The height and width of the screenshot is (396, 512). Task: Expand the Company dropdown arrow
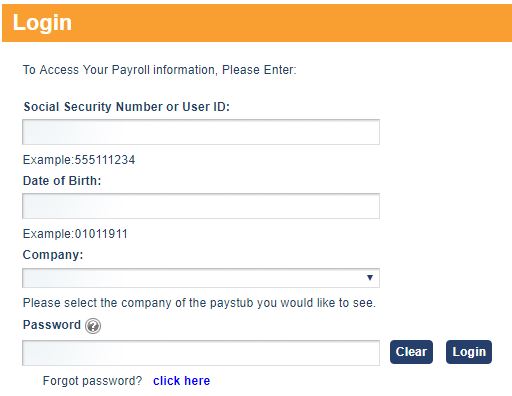point(369,278)
